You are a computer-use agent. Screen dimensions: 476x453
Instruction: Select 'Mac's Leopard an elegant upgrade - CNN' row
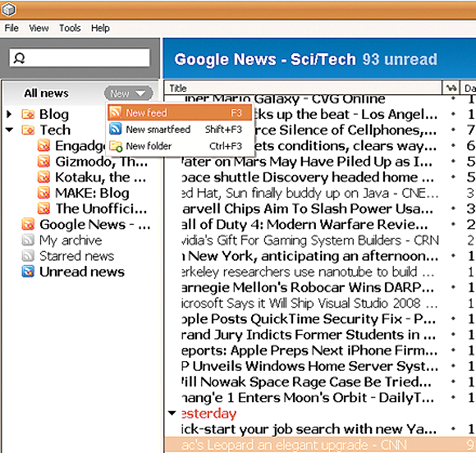(321, 445)
